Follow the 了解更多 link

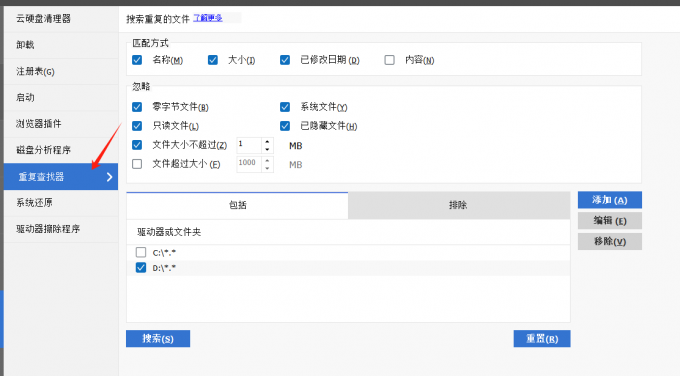[x=208, y=18]
